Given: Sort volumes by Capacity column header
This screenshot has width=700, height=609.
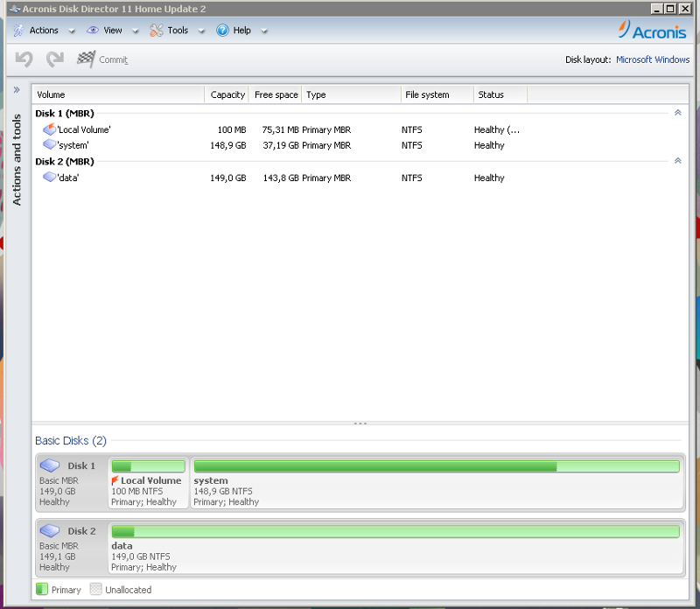Looking at the screenshot, I should [x=227, y=94].
